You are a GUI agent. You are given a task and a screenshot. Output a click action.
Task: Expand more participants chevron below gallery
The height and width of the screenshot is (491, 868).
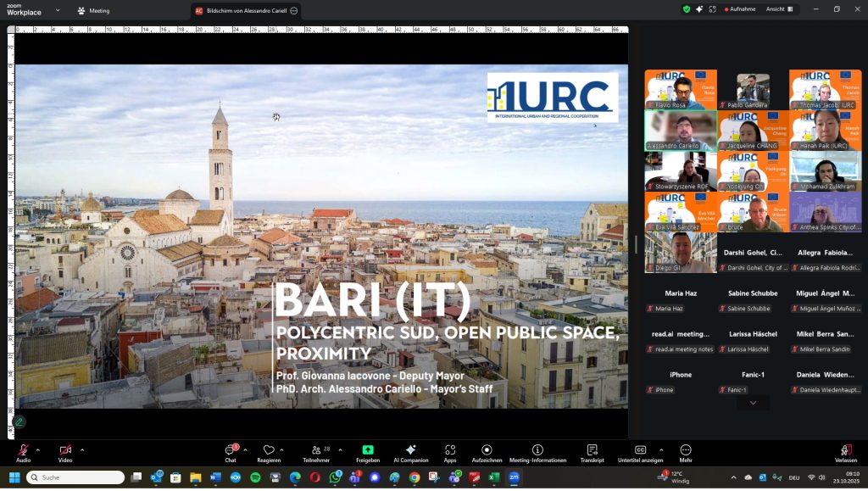tap(753, 404)
